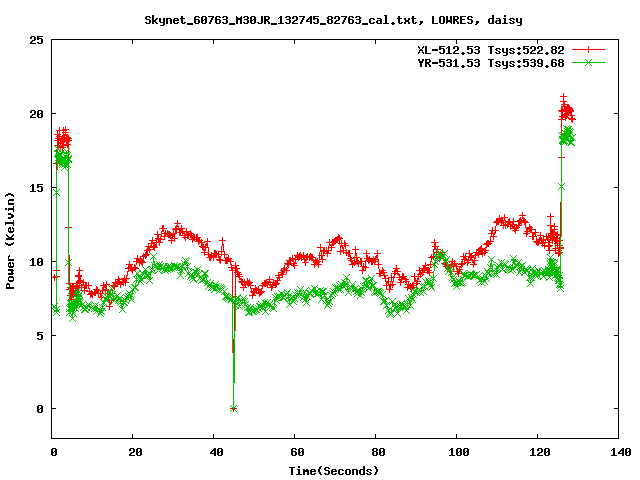Click x-axis tick label 60

point(297,452)
